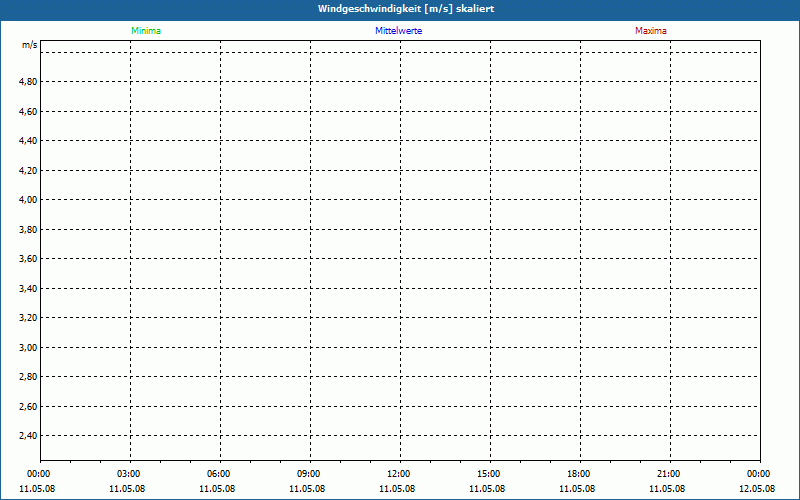Select the 06:00 time axis label

point(219,474)
